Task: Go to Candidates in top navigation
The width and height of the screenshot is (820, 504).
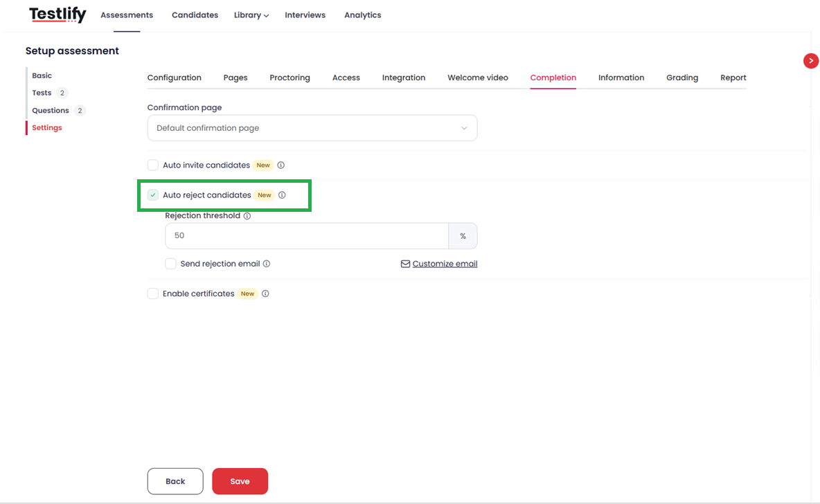Action: coord(195,15)
